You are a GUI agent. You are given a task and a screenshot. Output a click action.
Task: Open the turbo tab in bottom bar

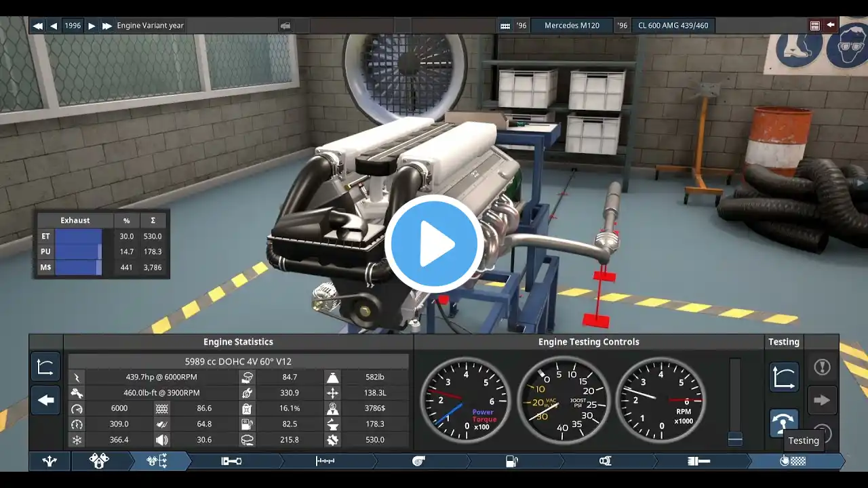pos(419,461)
